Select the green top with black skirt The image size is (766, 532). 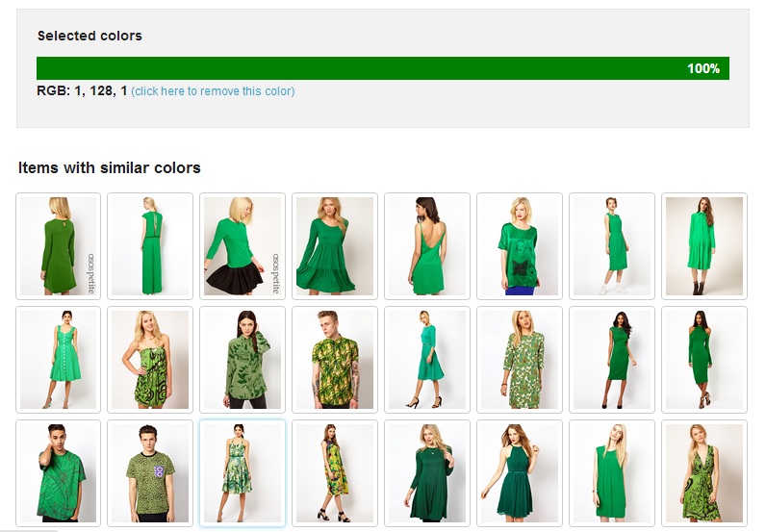pyautogui.click(x=243, y=246)
